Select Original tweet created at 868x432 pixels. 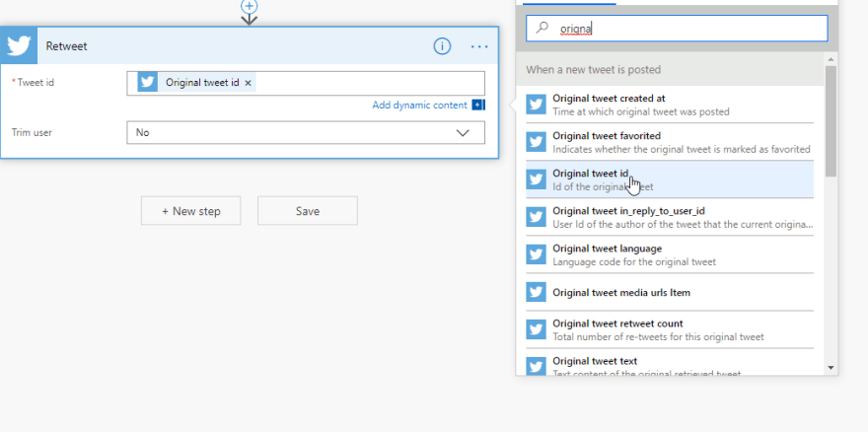(x=670, y=105)
